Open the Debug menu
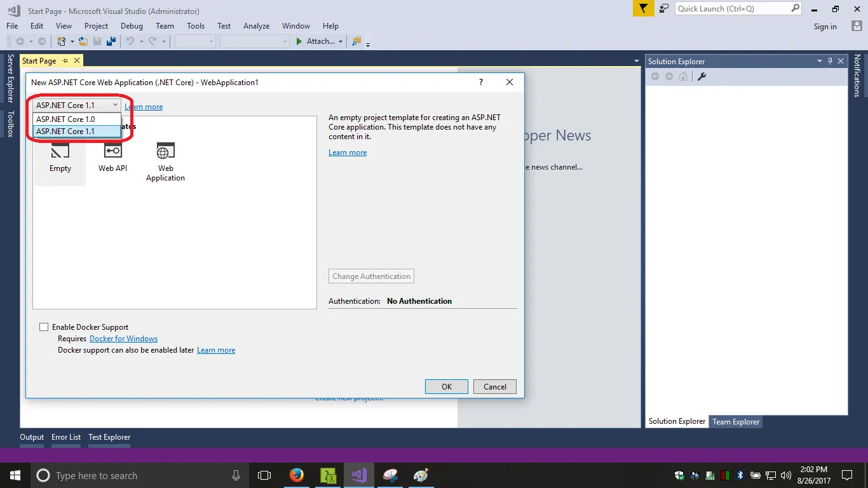 (x=132, y=26)
